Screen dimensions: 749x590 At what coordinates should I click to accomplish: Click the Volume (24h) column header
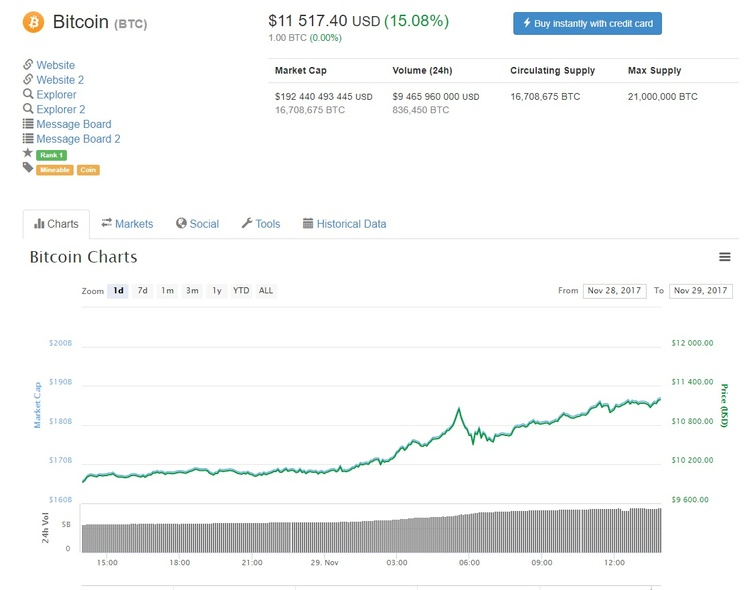422,71
